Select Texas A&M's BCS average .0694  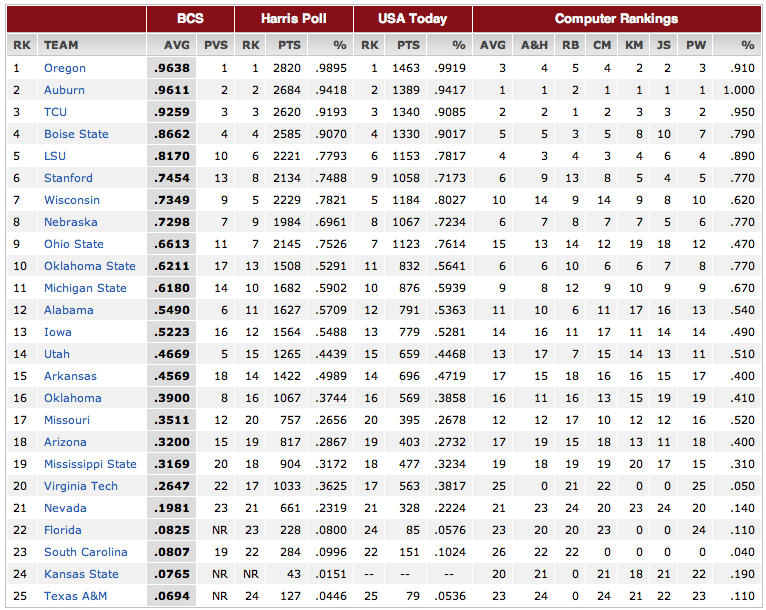pos(172,595)
